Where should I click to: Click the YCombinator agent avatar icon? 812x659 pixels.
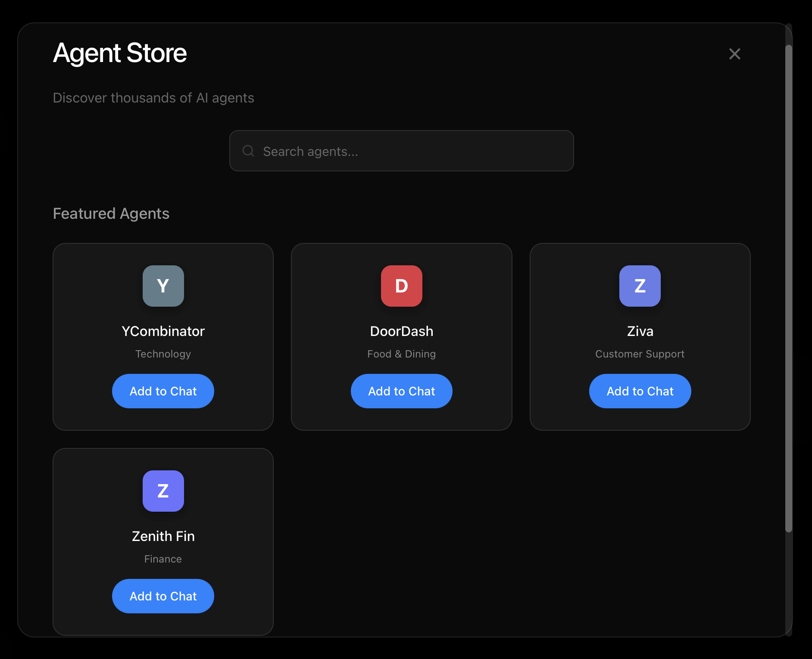coord(163,286)
